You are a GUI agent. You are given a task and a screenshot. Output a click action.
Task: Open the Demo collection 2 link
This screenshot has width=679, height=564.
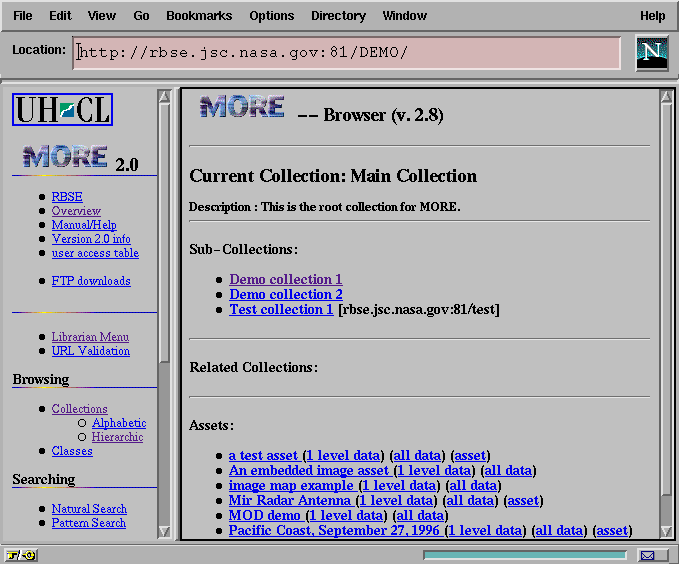tap(285, 294)
